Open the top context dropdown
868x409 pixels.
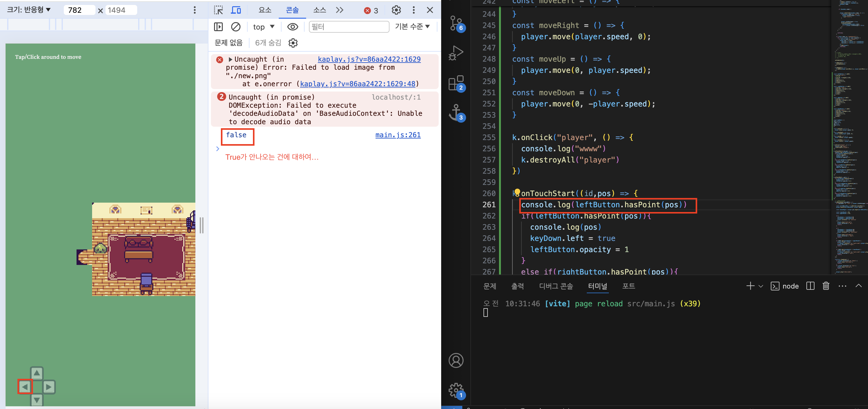click(x=264, y=27)
